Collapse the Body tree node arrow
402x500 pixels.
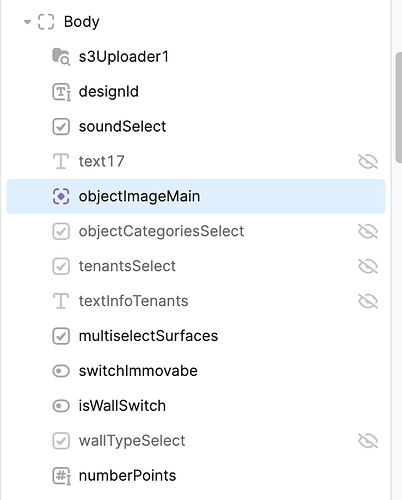click(x=27, y=22)
